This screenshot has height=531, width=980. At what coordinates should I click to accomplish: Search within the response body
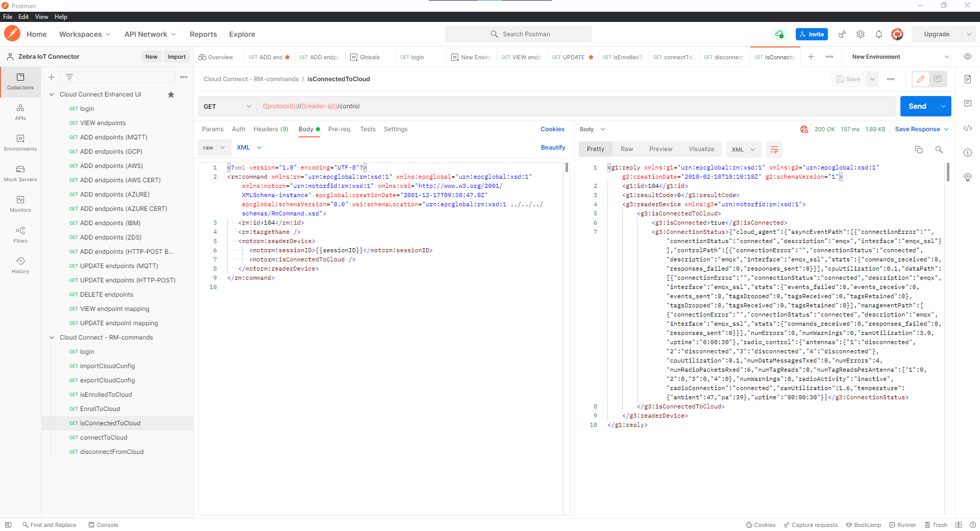pos(939,150)
